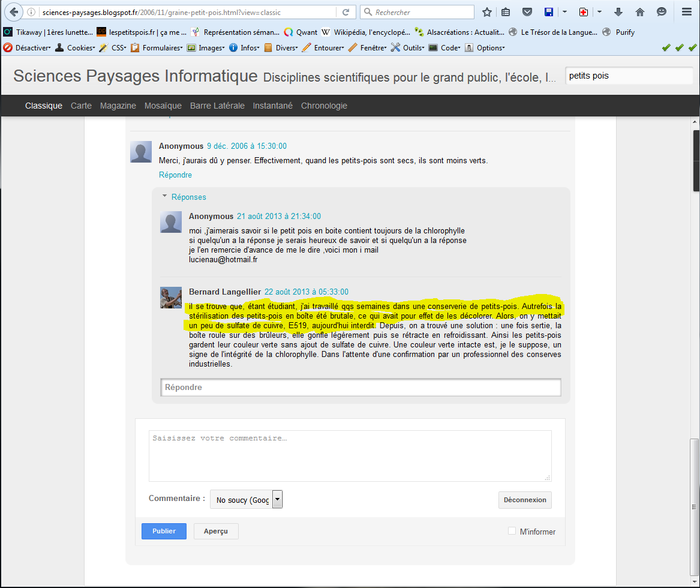Open the Commentaire identity dropdown
This screenshot has height=588, width=700.
point(277,500)
